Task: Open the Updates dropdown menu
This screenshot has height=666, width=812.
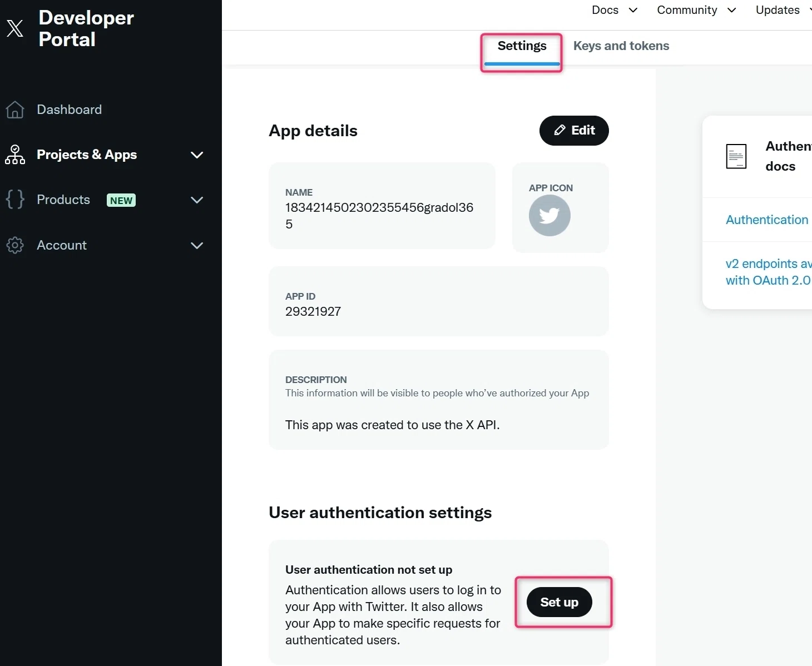Action: (784, 10)
